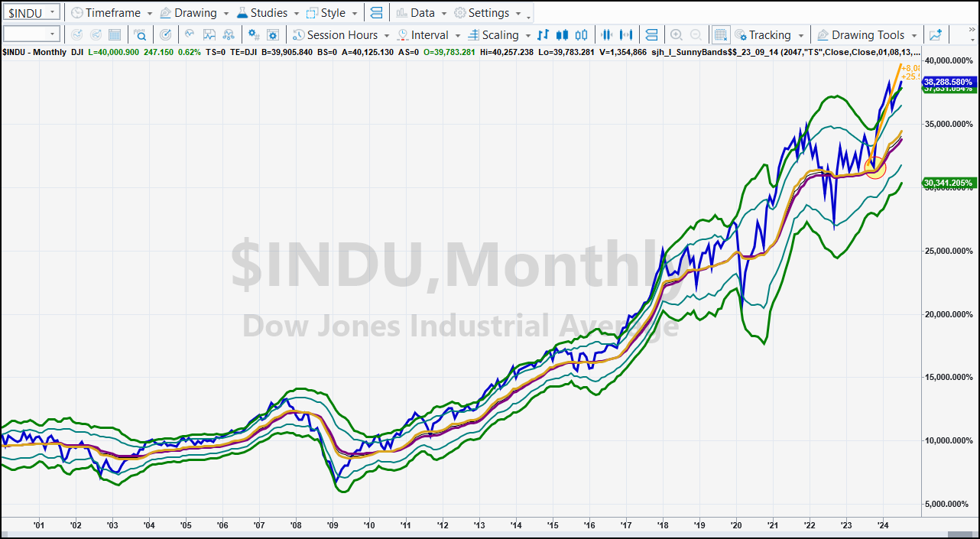Click the first greyed clock-check icon
Screen dimensions: 980x539
[x=76, y=35]
